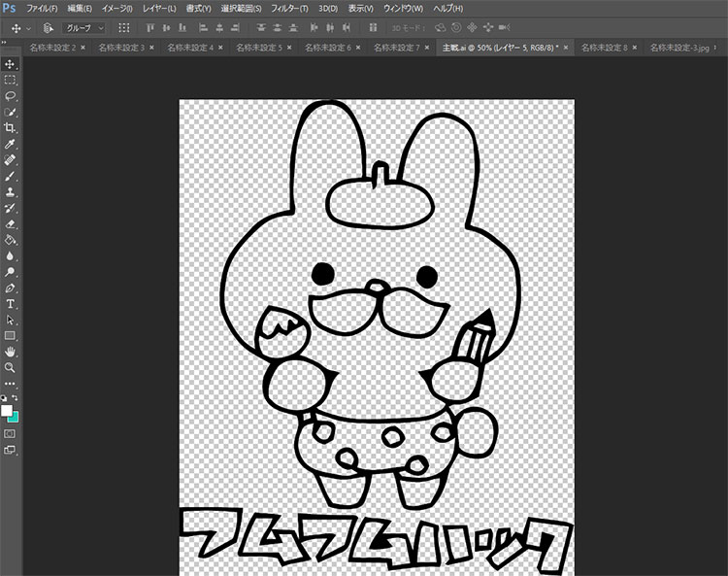
Task: Select the Path Selection arrow tool
Action: pos(10,320)
